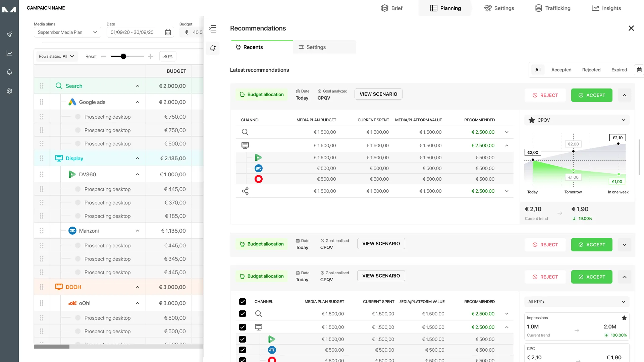Viewport: 644px width, 362px height.
Task: Open the September Media Plan dropdown
Action: click(x=67, y=32)
